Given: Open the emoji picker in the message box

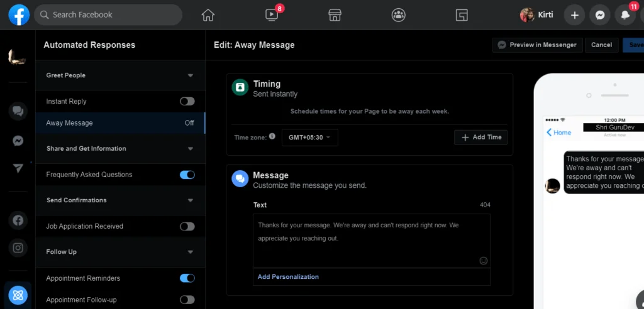Looking at the screenshot, I should 484,261.
